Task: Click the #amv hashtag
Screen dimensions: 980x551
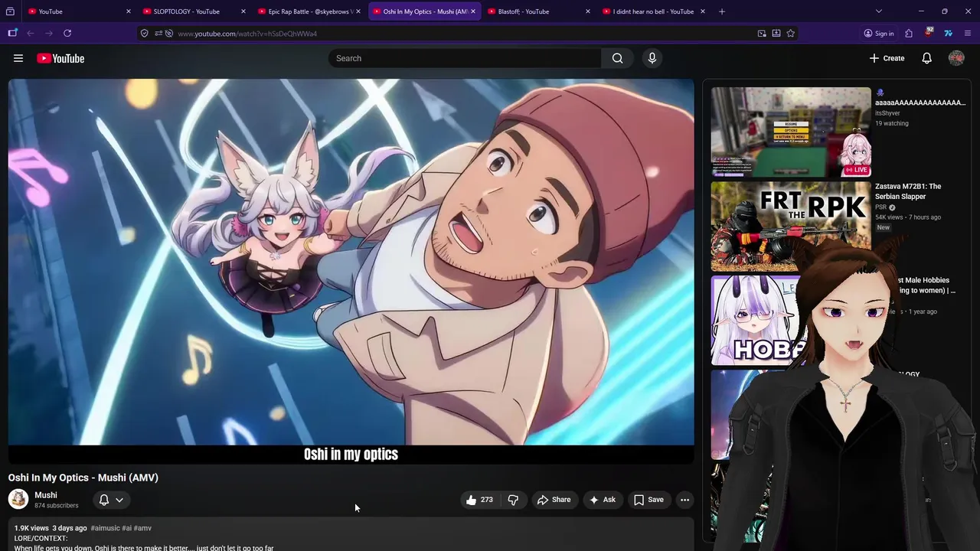Action: [x=142, y=528]
